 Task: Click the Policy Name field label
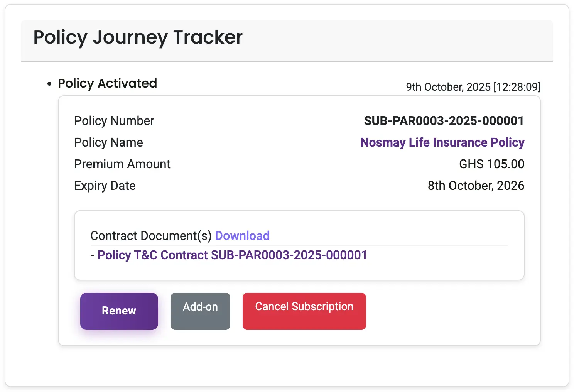pos(108,142)
